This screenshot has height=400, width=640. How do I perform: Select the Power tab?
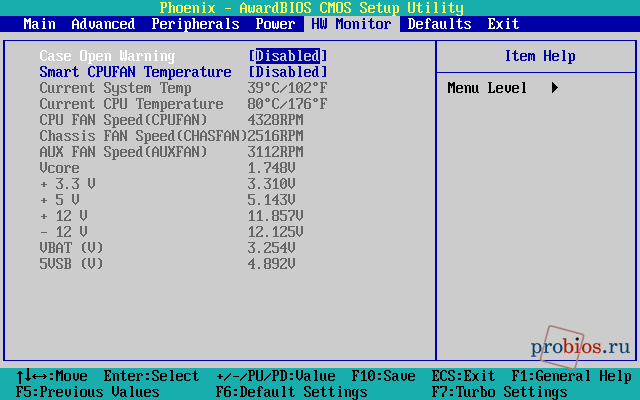pos(276,24)
